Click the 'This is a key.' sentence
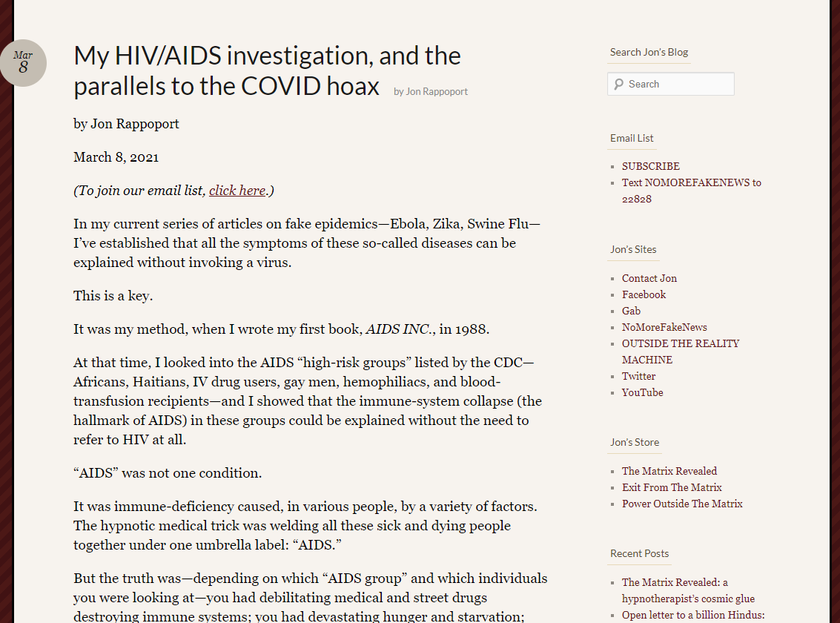 click(x=113, y=296)
